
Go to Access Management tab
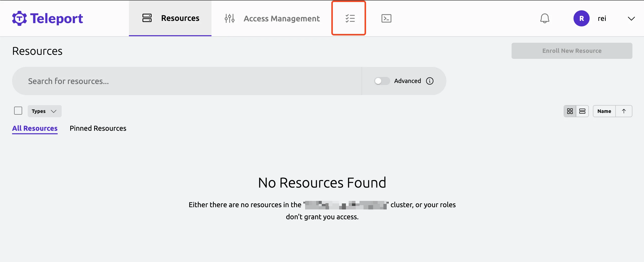[272, 18]
